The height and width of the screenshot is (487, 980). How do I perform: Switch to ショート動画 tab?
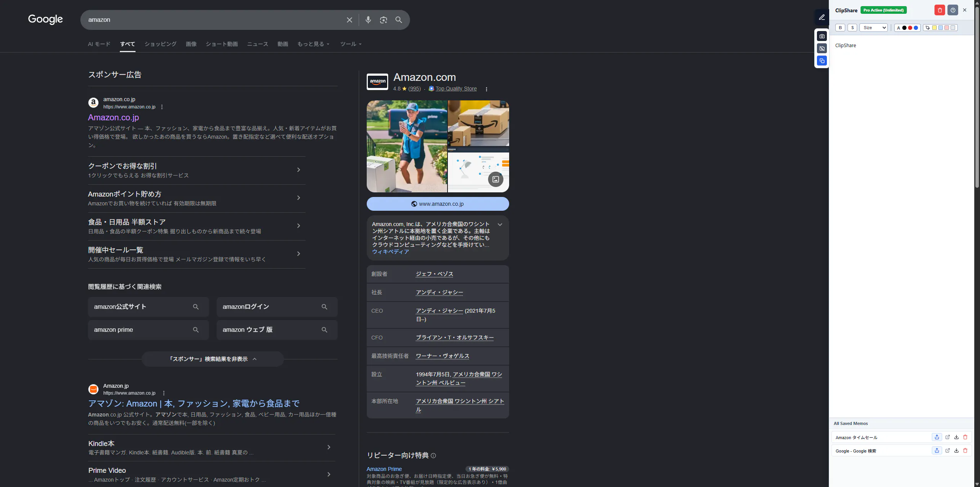coord(222,44)
